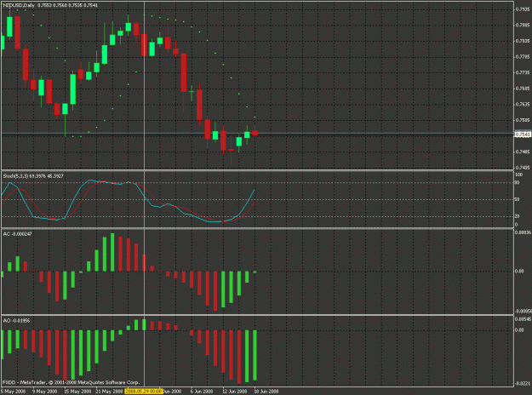Click the 0.7585 price axis value
Viewport: 532px width, 395px height.
(523, 120)
